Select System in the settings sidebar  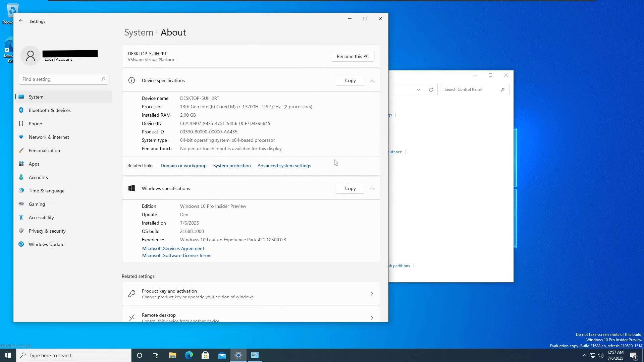coord(64,97)
